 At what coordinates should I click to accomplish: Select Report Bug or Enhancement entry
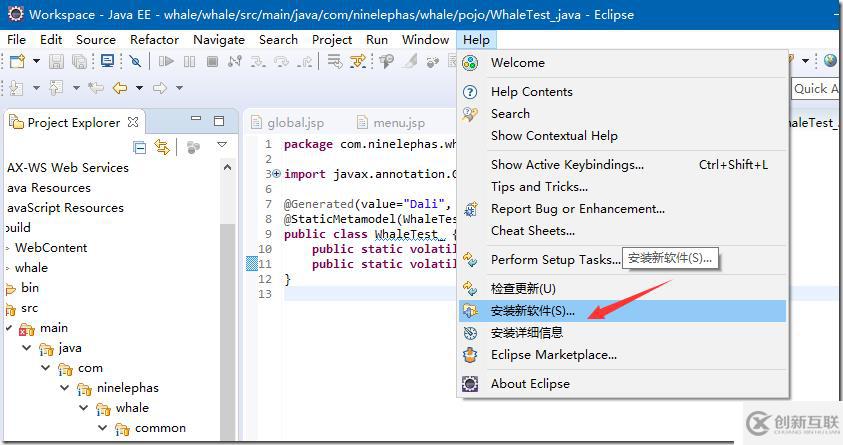(623, 209)
